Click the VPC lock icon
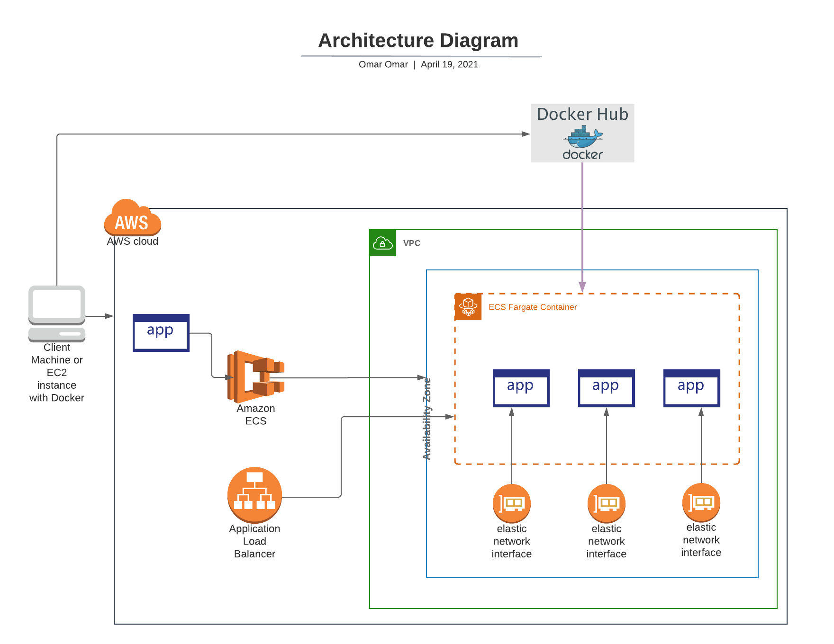The width and height of the screenshot is (834, 644). [x=383, y=243]
